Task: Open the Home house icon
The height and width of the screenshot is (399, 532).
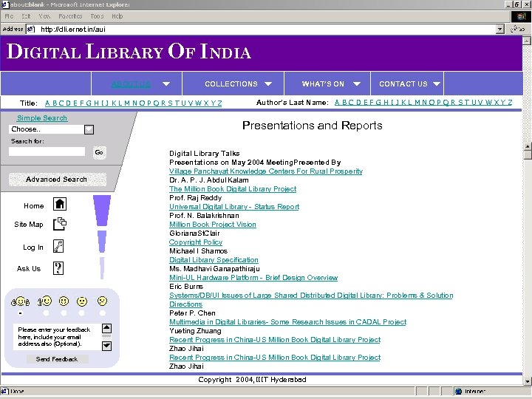Action: [x=60, y=204]
